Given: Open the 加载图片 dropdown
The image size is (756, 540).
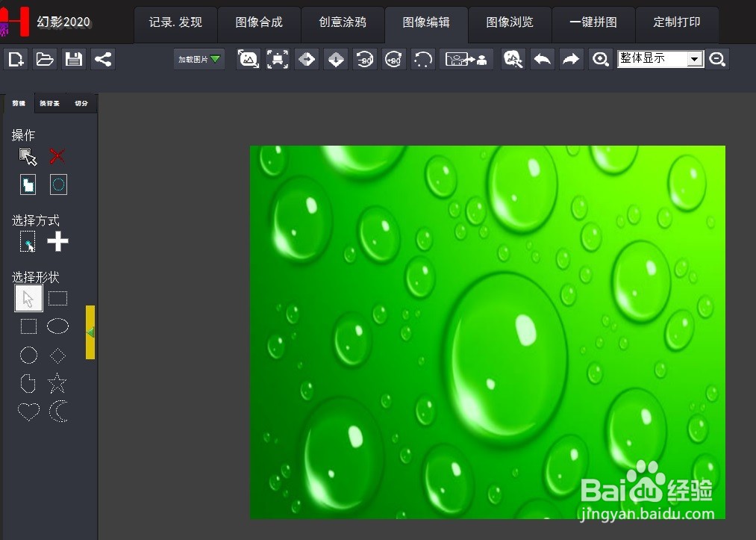Looking at the screenshot, I should pos(199,59).
